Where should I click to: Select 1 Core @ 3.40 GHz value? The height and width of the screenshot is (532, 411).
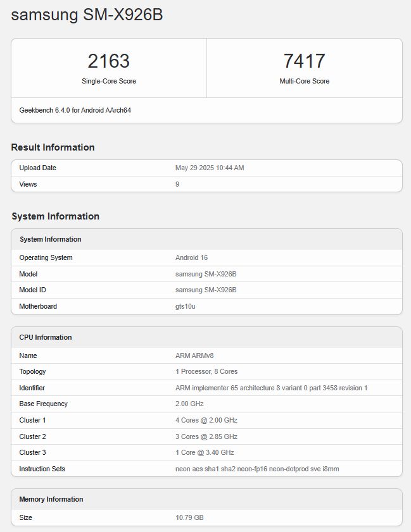coord(205,452)
